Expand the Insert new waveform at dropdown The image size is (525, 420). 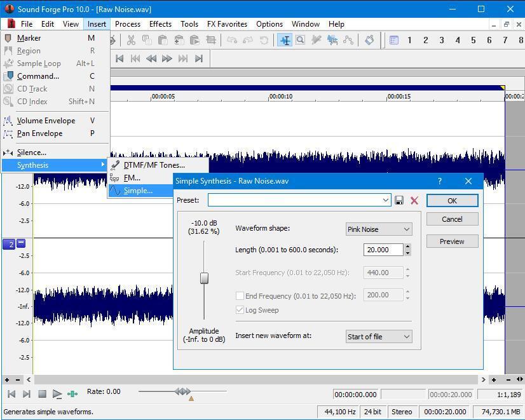(379, 337)
